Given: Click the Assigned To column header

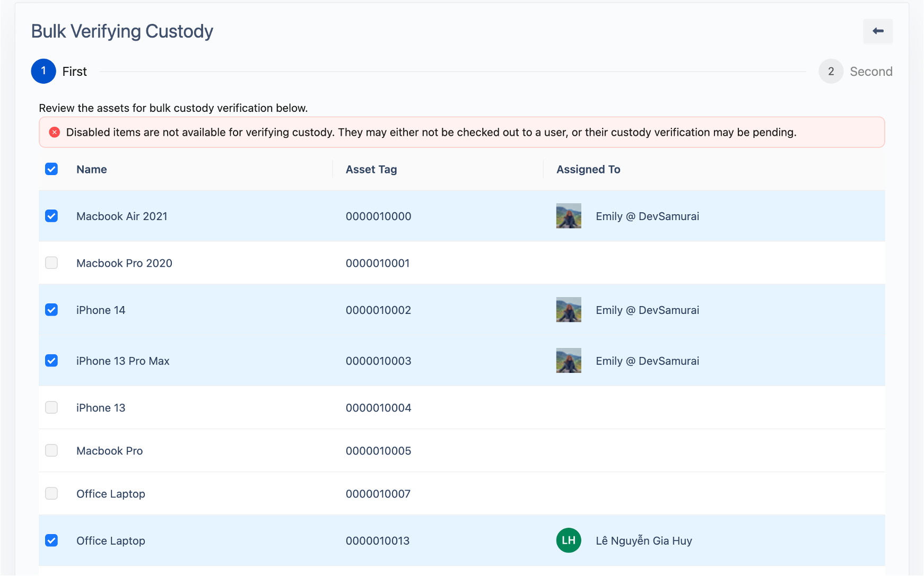Looking at the screenshot, I should pos(588,169).
